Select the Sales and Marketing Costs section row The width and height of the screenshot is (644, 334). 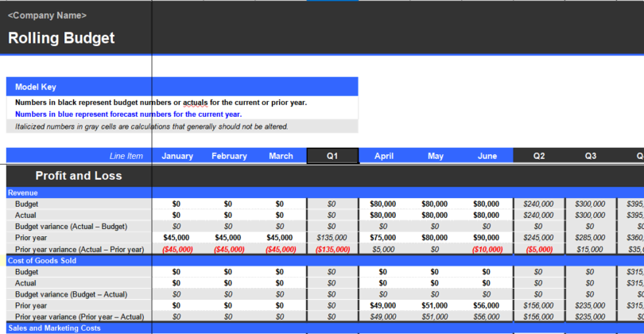pyautogui.click(x=325, y=328)
